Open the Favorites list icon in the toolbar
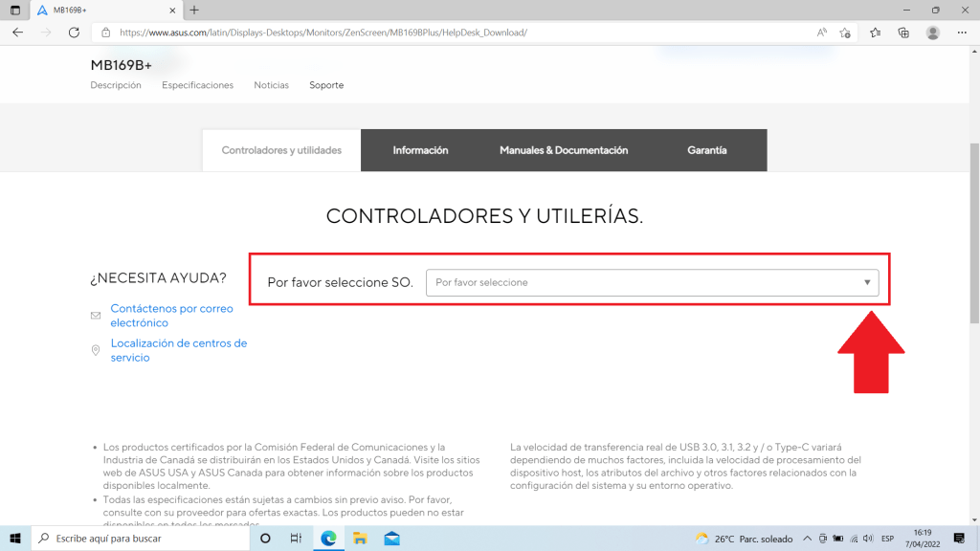The image size is (980, 551). coord(875,33)
